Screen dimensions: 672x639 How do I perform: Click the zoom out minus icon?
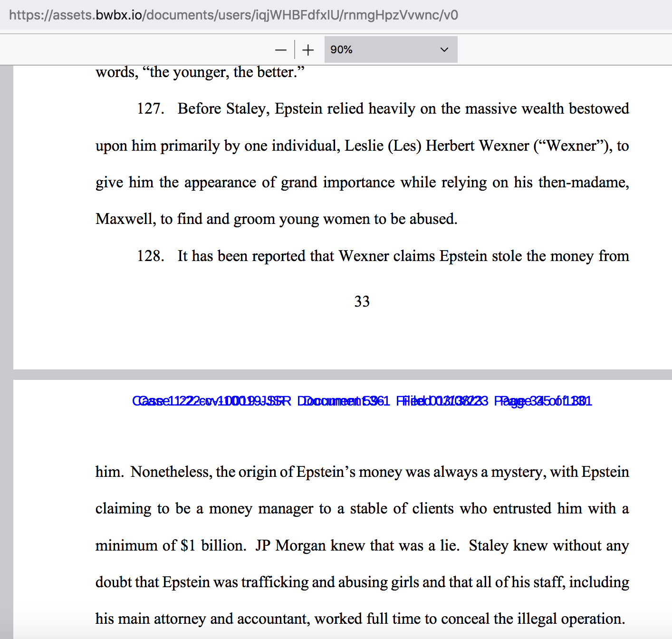[x=281, y=50]
